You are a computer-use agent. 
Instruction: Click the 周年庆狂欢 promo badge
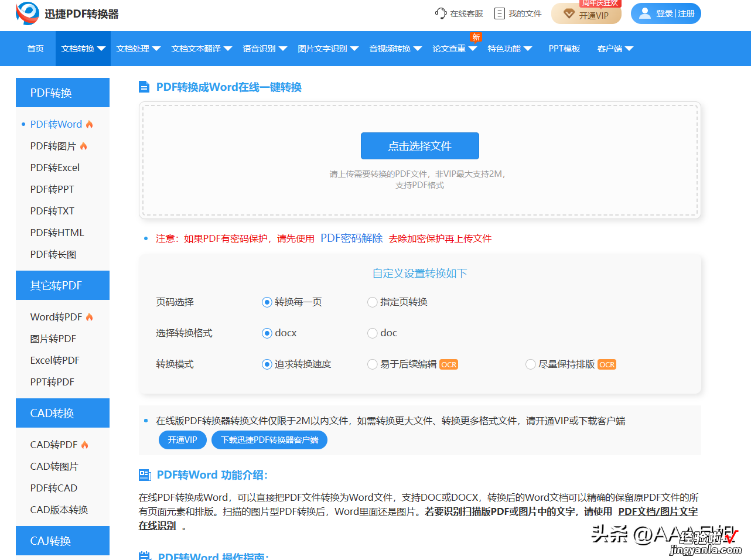600,4
